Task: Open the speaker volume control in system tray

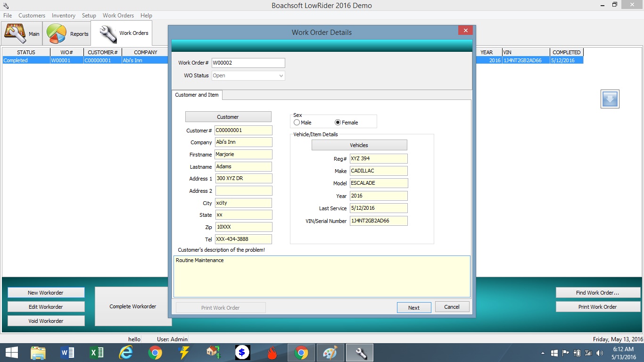Action: coord(600,352)
